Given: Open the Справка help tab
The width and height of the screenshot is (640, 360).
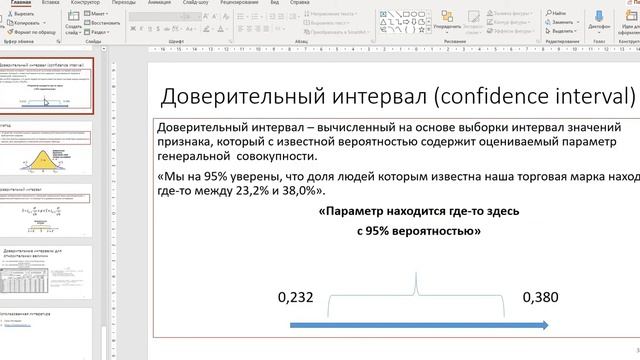Looking at the screenshot, I should pyautogui.click(x=300, y=2).
